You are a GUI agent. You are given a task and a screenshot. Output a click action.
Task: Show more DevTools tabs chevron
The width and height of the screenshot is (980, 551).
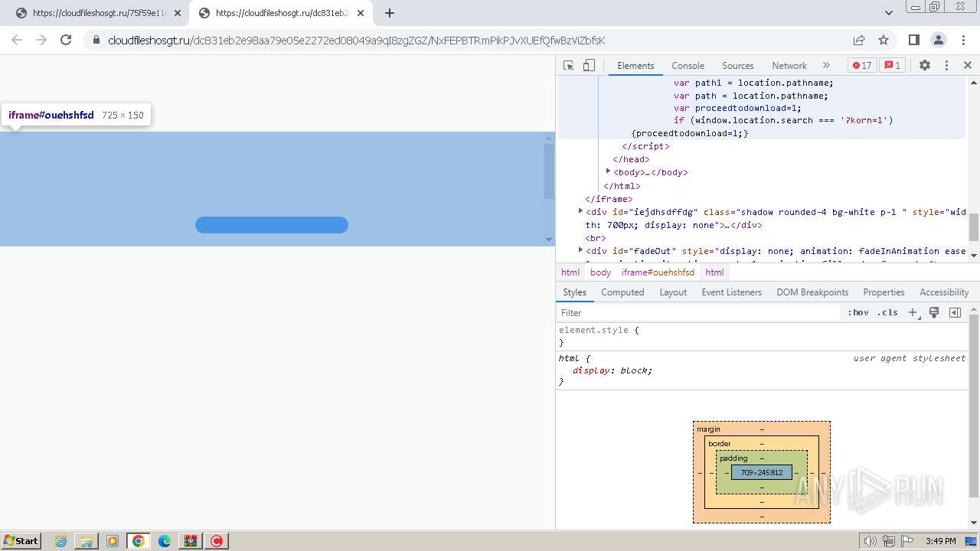(826, 66)
